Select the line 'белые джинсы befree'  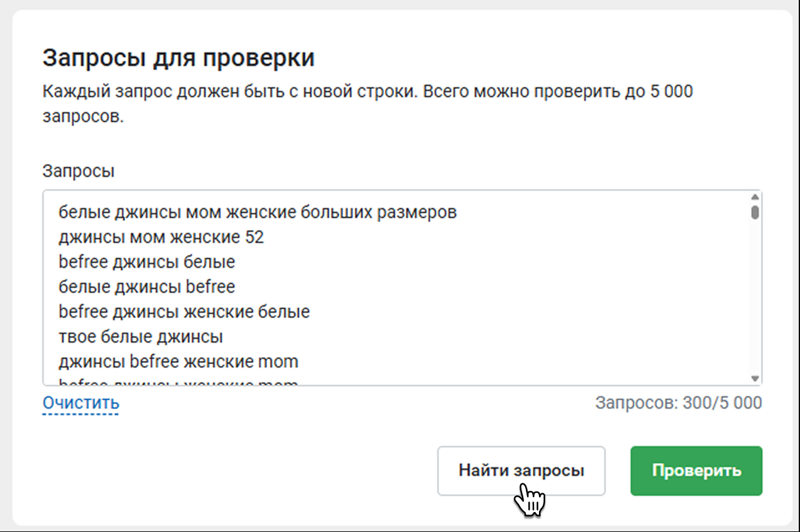[146, 287]
